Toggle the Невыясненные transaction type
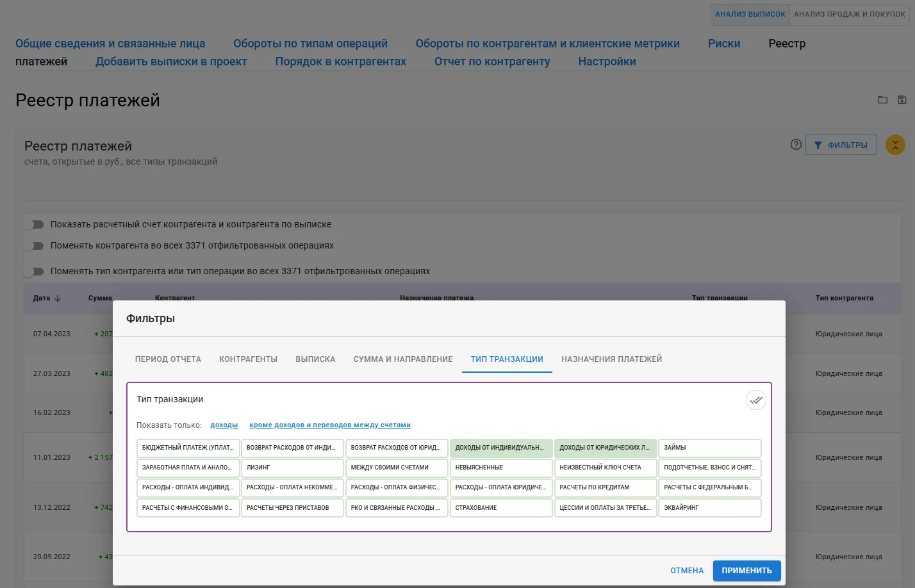This screenshot has height=588, width=915. click(501, 468)
